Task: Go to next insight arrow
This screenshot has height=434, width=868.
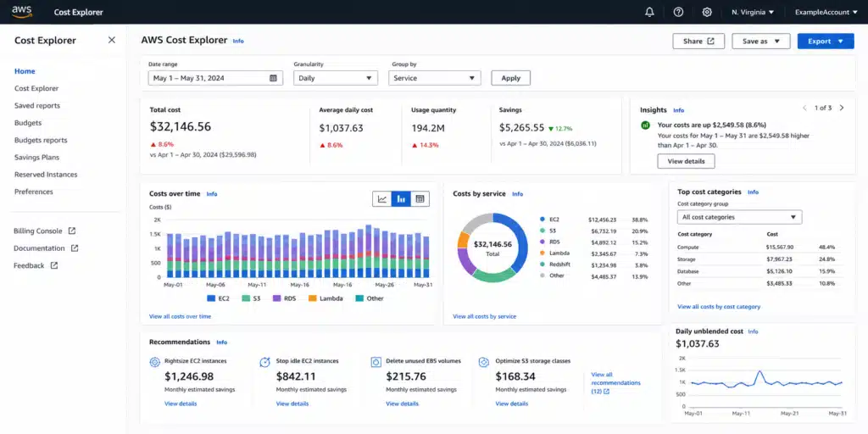Action: point(842,108)
